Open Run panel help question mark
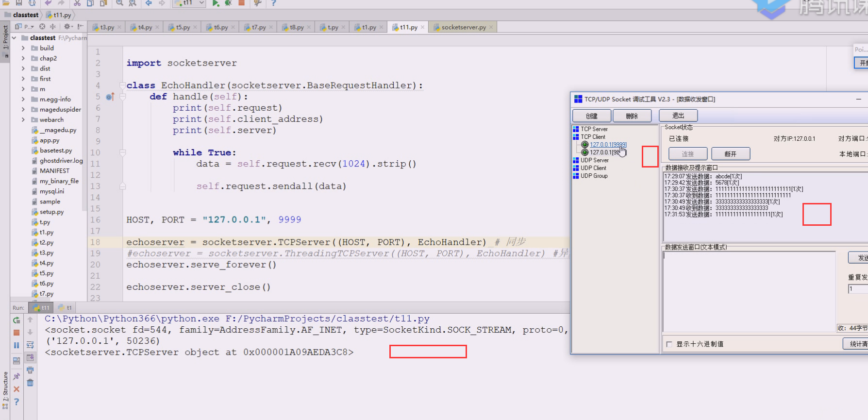Image resolution: width=868 pixels, height=420 pixels. click(17, 402)
